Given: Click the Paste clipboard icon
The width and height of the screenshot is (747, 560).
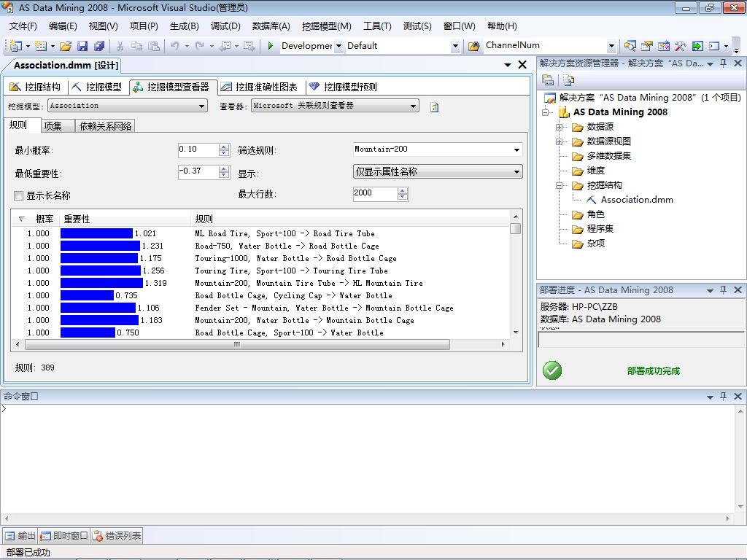Looking at the screenshot, I should (154, 46).
